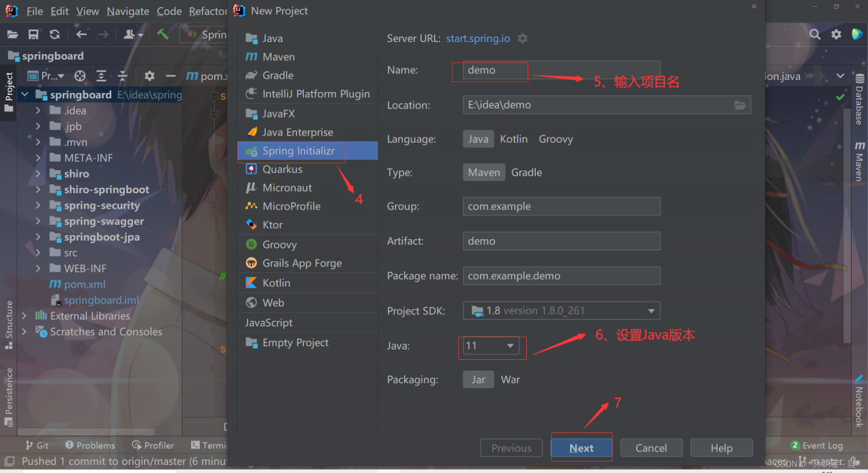Expand the .idea folder in project tree

(38, 110)
